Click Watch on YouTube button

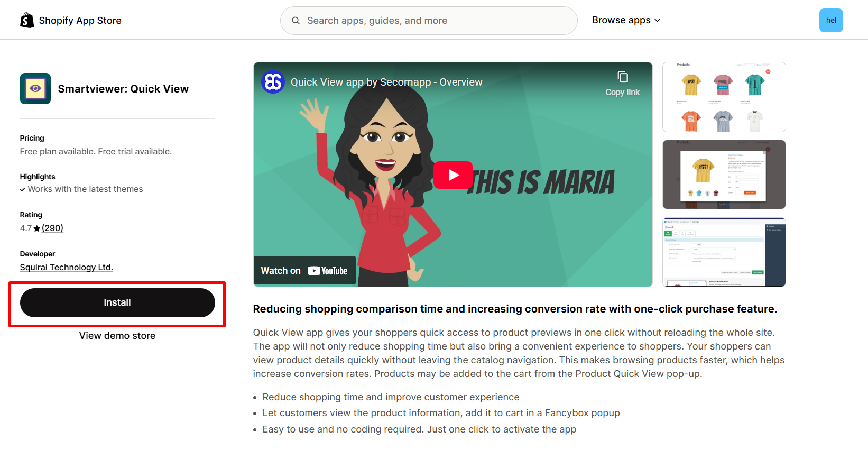[x=304, y=271]
